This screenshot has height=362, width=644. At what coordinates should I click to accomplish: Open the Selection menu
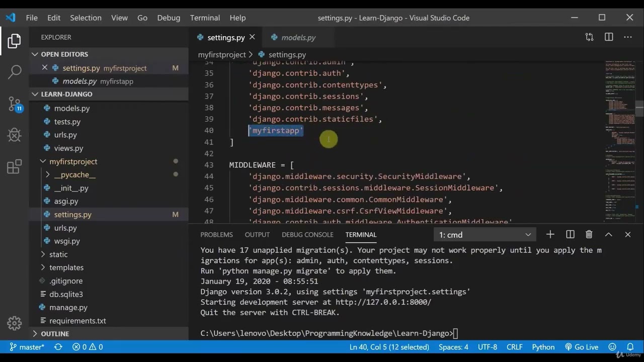tap(86, 18)
